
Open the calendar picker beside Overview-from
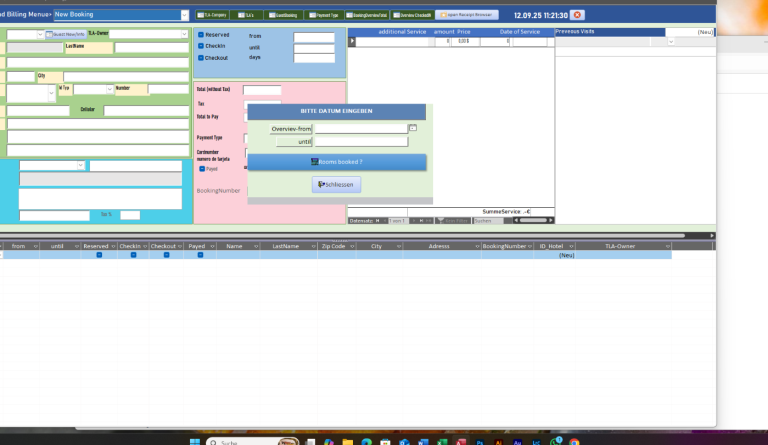coord(412,129)
